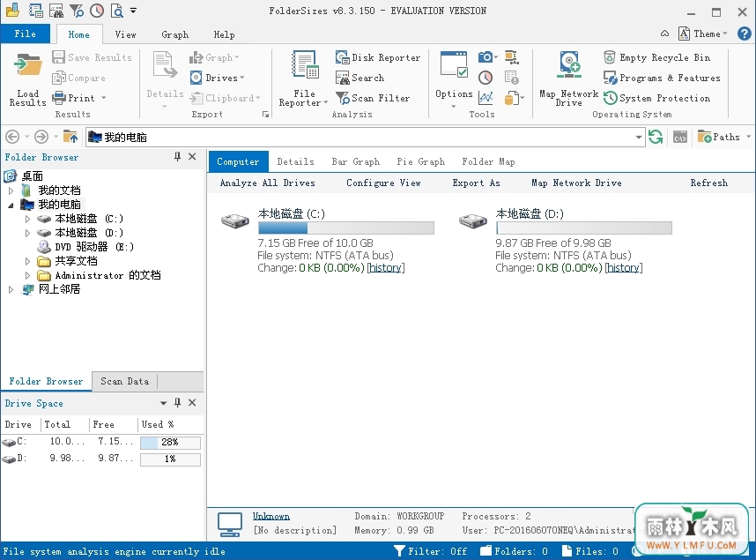Click Configure View

pos(383,183)
